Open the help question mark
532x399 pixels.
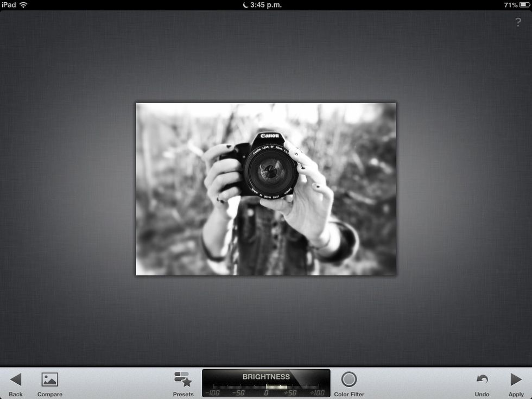pyautogui.click(x=518, y=22)
